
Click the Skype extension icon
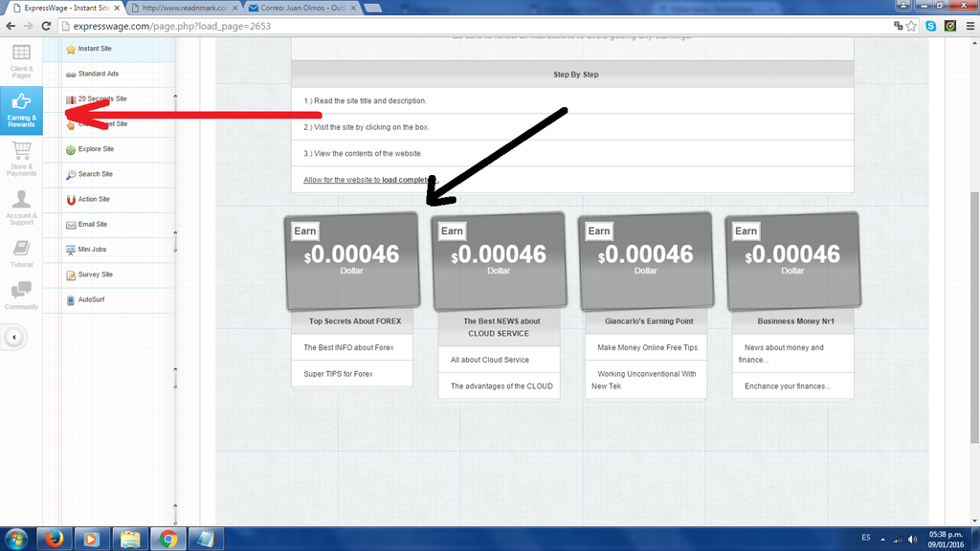931,26
